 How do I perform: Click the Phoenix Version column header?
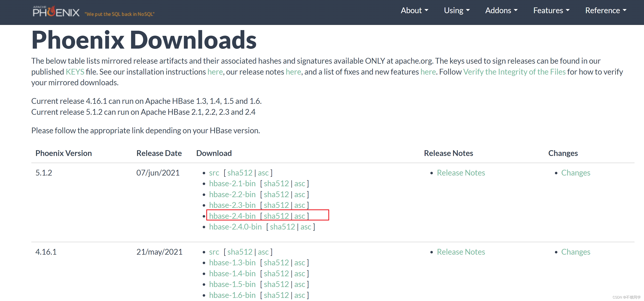pos(64,153)
